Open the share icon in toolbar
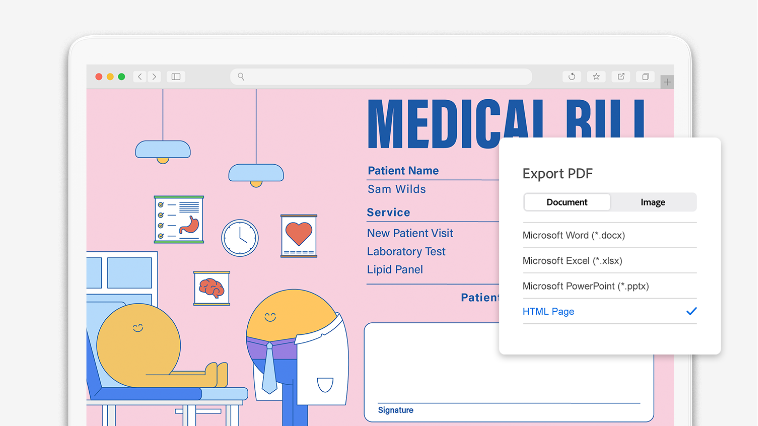 (x=621, y=76)
